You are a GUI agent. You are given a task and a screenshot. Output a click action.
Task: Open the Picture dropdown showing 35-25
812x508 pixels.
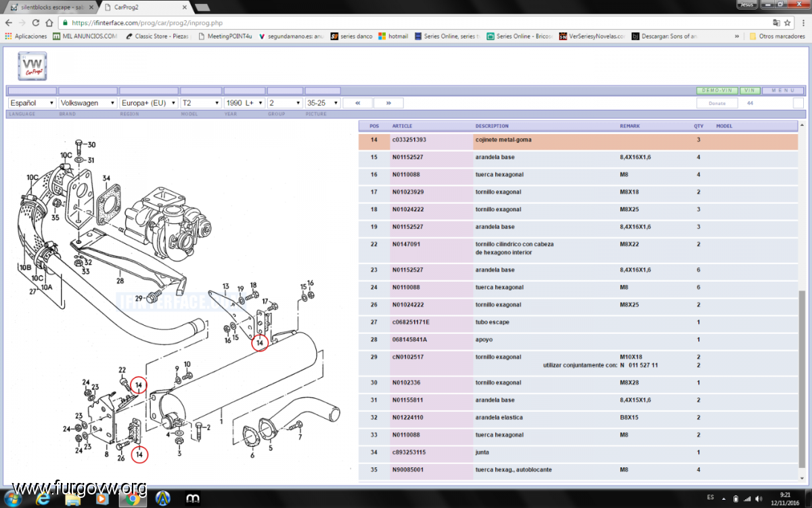[322, 103]
